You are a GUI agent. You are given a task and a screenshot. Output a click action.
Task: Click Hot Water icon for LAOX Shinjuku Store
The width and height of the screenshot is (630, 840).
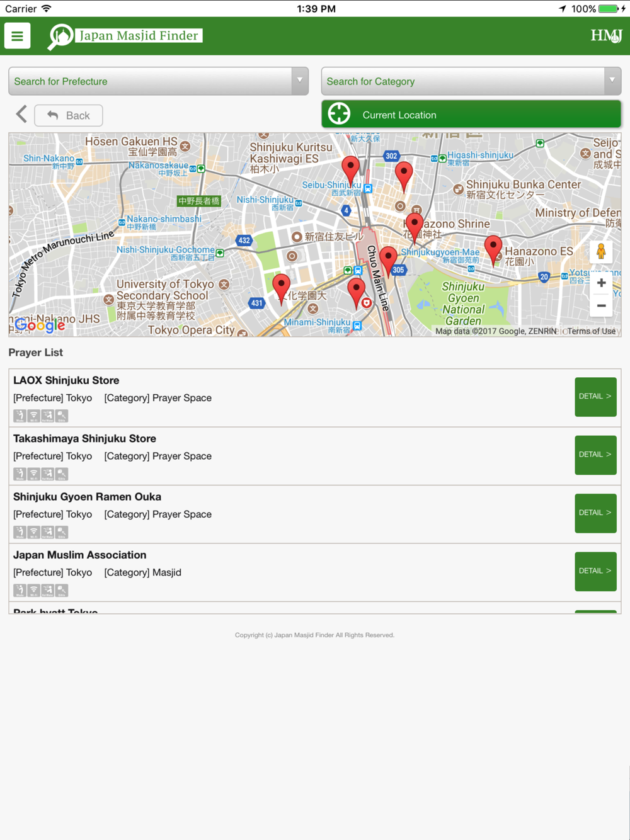tap(48, 416)
